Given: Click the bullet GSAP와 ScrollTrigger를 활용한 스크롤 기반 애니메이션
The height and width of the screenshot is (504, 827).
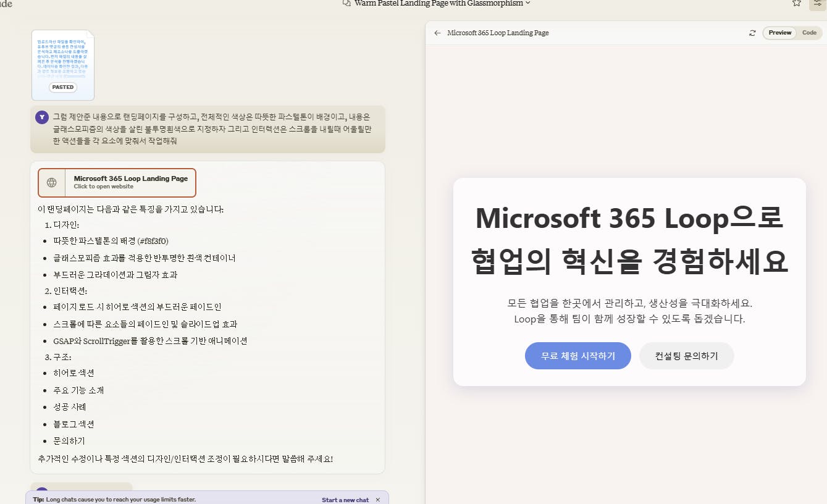Looking at the screenshot, I should pyautogui.click(x=150, y=340).
